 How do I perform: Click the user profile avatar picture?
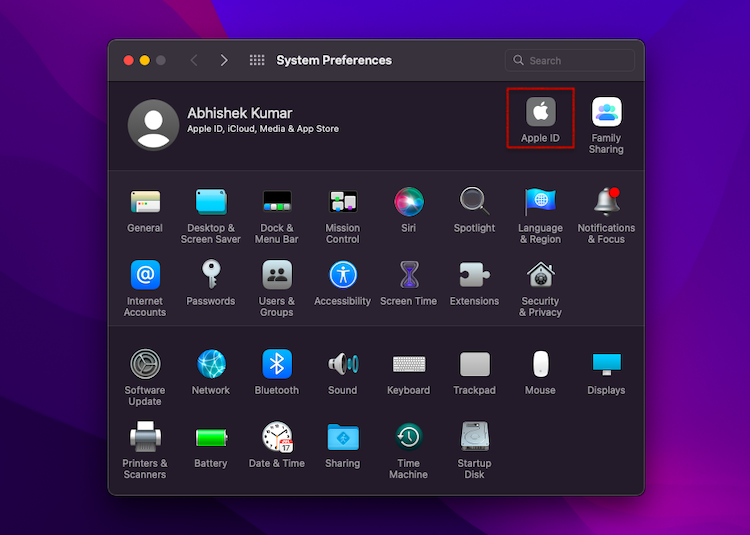[154, 125]
